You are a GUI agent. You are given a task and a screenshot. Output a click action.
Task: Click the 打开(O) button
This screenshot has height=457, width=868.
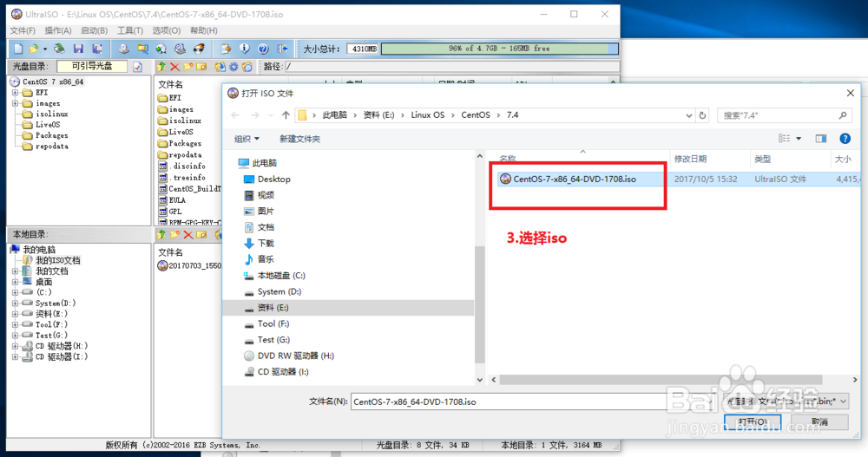[x=753, y=422]
